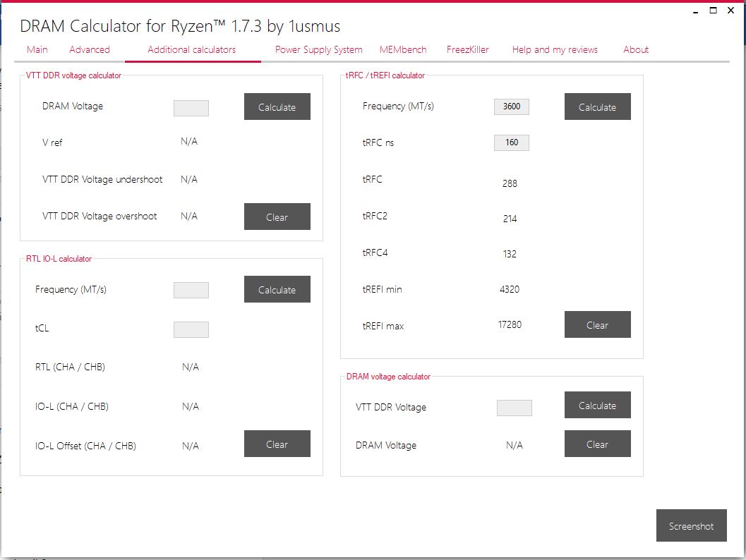
Task: Click Clear in VTT DDR voltage calculator
Action: click(x=277, y=217)
